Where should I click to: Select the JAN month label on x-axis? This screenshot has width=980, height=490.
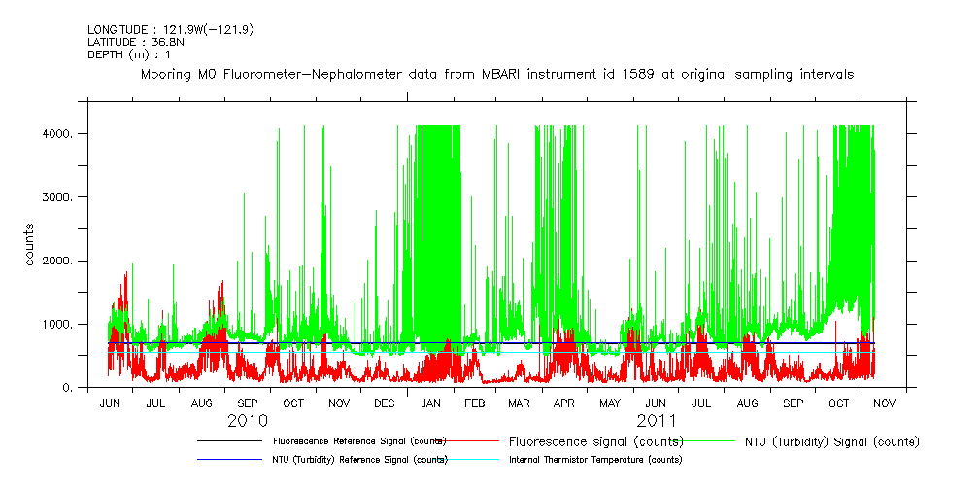tap(430, 402)
